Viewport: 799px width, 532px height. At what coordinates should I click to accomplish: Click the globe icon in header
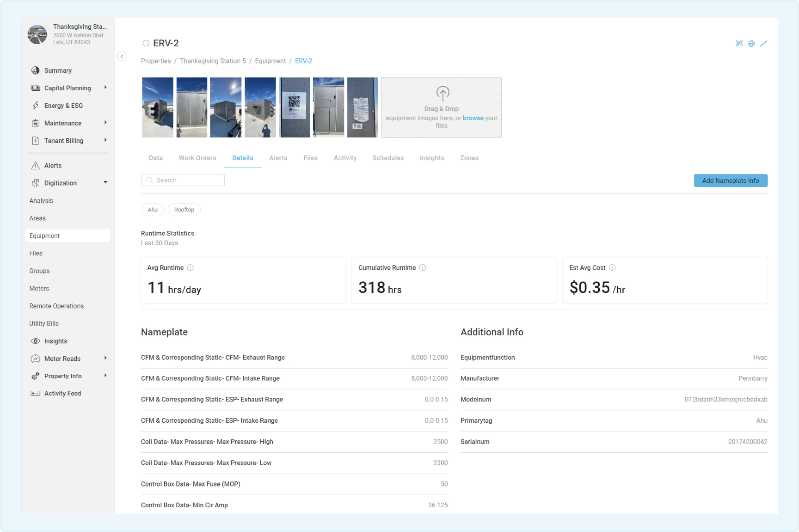[x=751, y=43]
